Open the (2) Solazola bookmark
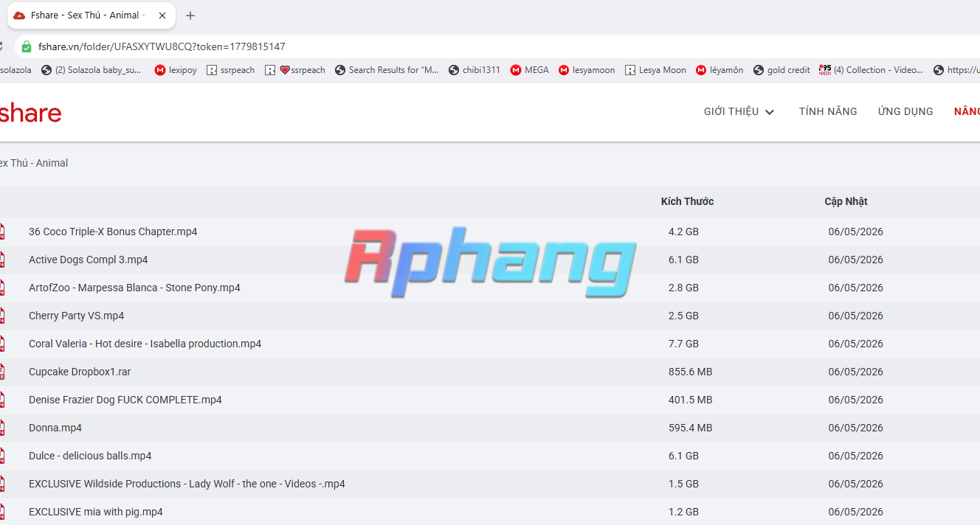Screen dimensions: 980x525 click(91, 70)
